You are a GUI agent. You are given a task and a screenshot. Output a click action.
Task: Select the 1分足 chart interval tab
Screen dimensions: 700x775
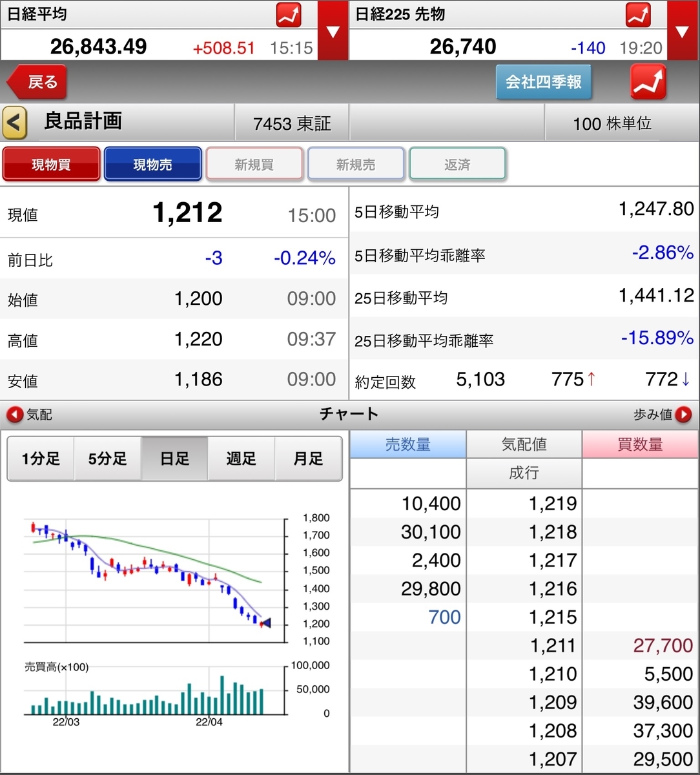(41, 459)
